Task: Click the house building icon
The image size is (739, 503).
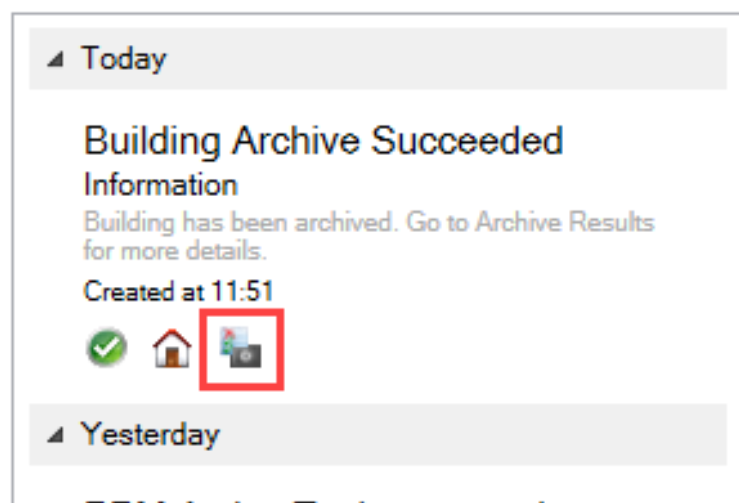Action: (171, 350)
